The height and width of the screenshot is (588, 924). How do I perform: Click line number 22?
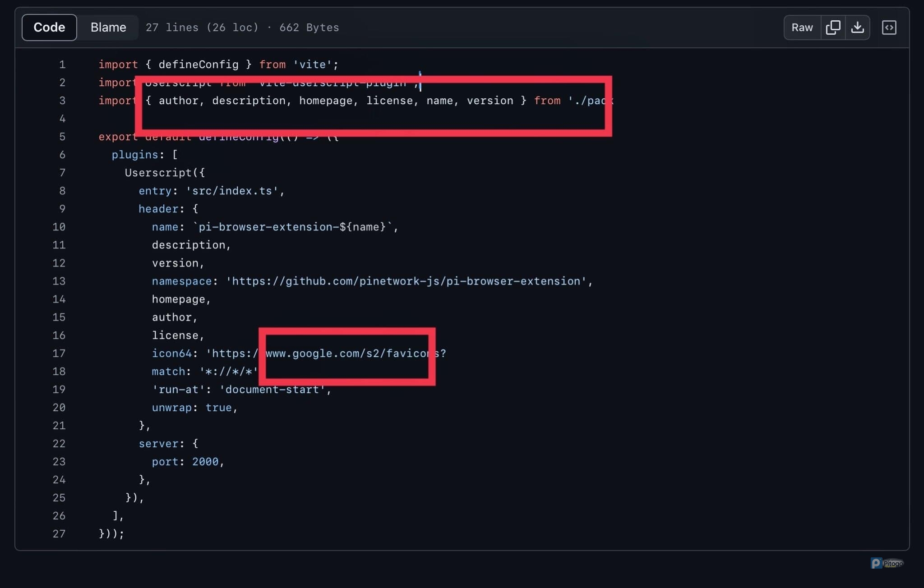coord(59,443)
